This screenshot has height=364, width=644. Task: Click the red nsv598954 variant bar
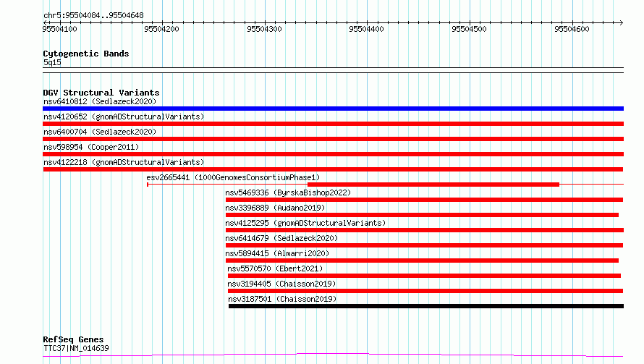point(333,154)
